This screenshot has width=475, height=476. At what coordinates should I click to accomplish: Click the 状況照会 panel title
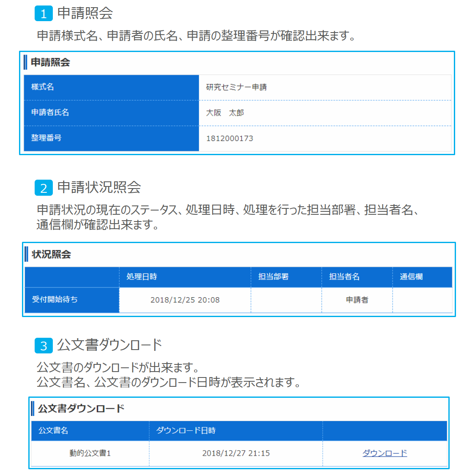[51, 254]
